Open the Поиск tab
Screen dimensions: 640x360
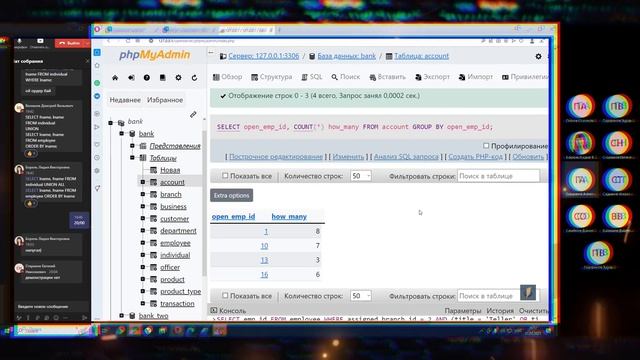346,77
